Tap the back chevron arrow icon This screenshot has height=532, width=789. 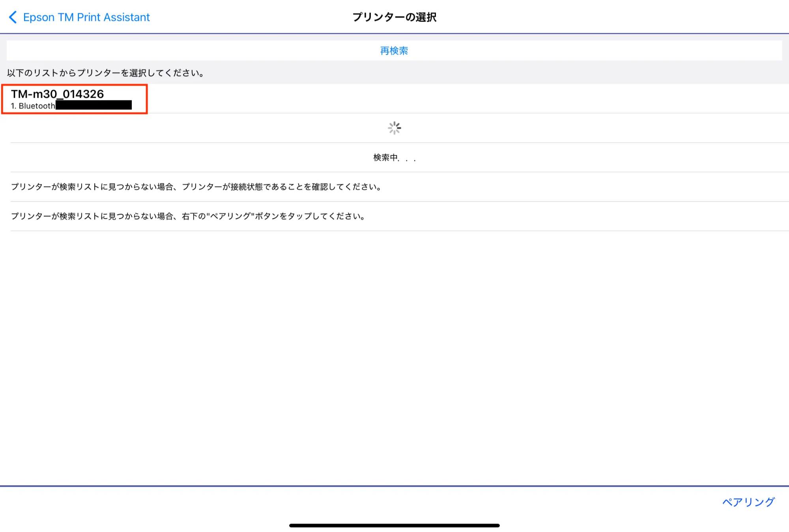(x=13, y=17)
